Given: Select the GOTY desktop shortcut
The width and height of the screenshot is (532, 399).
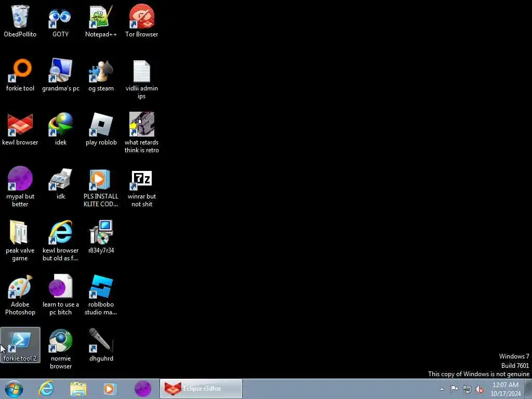Looking at the screenshot, I should [x=60, y=21].
